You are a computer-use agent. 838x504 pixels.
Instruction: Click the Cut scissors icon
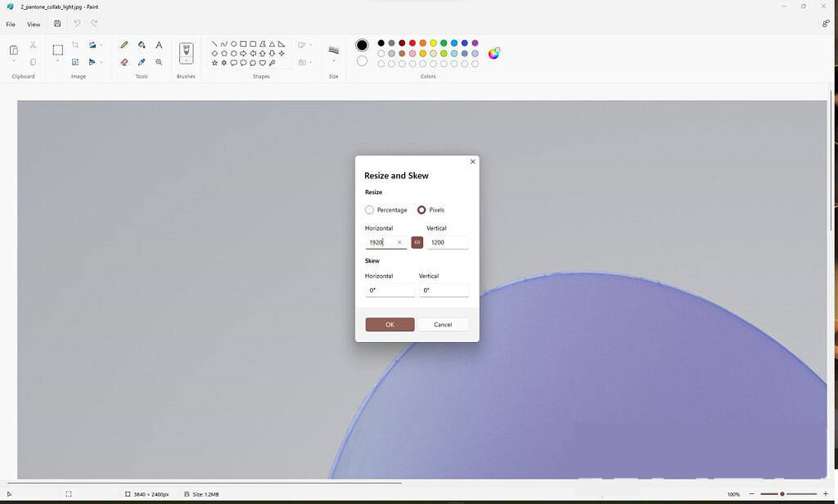coord(33,45)
